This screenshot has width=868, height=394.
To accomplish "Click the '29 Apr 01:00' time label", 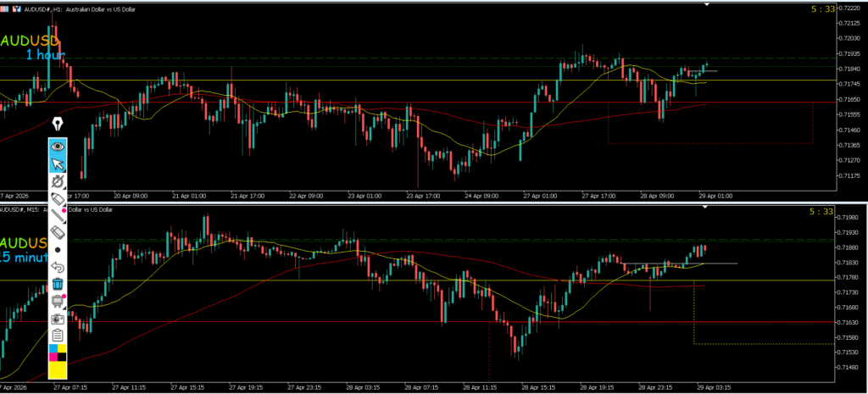I will pos(716,196).
